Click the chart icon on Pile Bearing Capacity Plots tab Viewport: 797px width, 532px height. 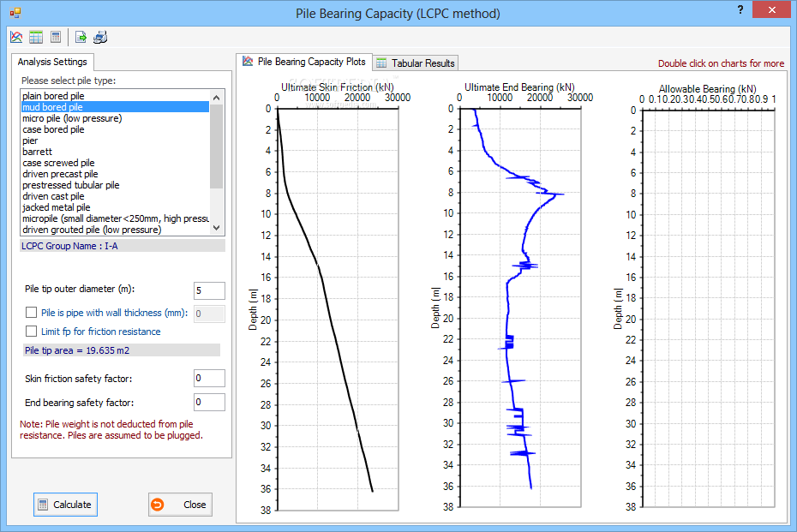tap(248, 62)
